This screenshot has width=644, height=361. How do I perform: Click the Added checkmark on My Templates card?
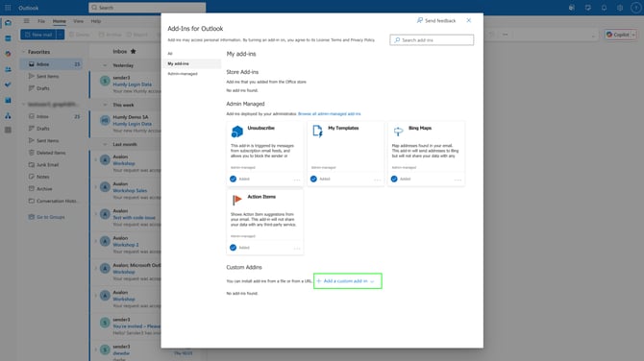[x=313, y=179]
